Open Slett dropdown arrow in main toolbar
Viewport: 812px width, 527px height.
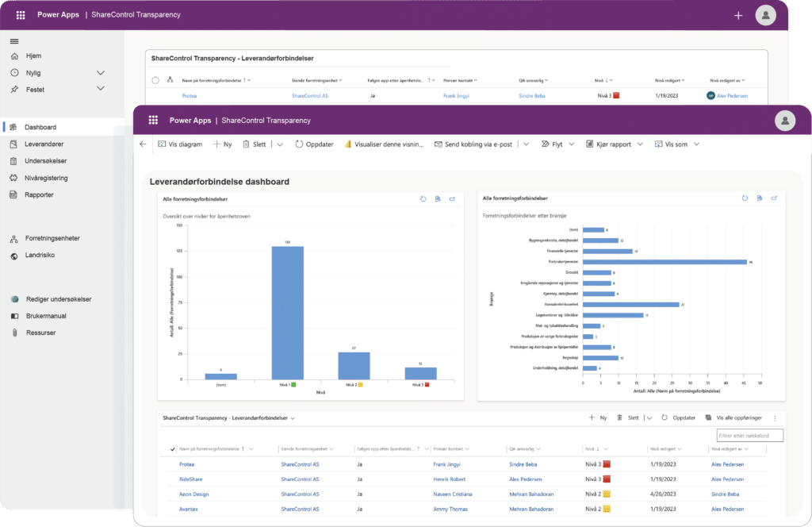pos(280,144)
